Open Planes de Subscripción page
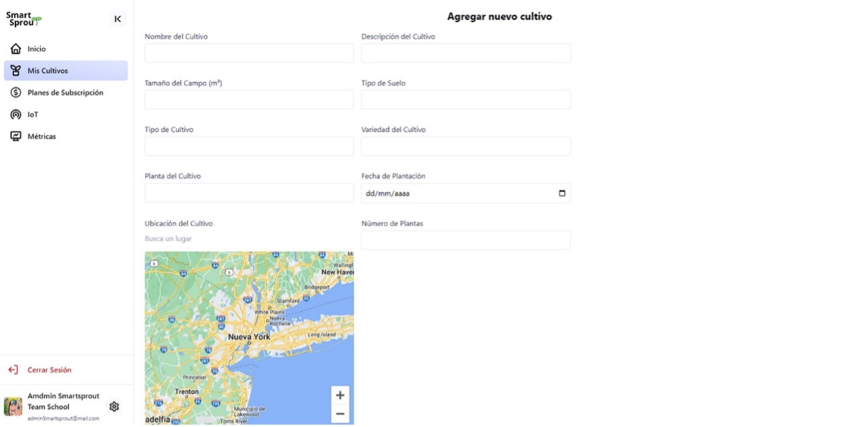This screenshot has height=427, width=868. (x=65, y=93)
